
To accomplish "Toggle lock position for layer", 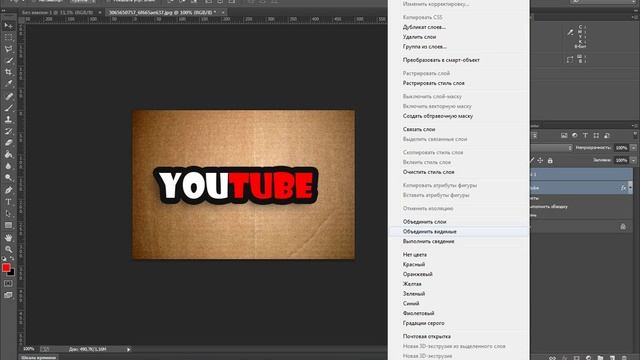I will 540,161.
